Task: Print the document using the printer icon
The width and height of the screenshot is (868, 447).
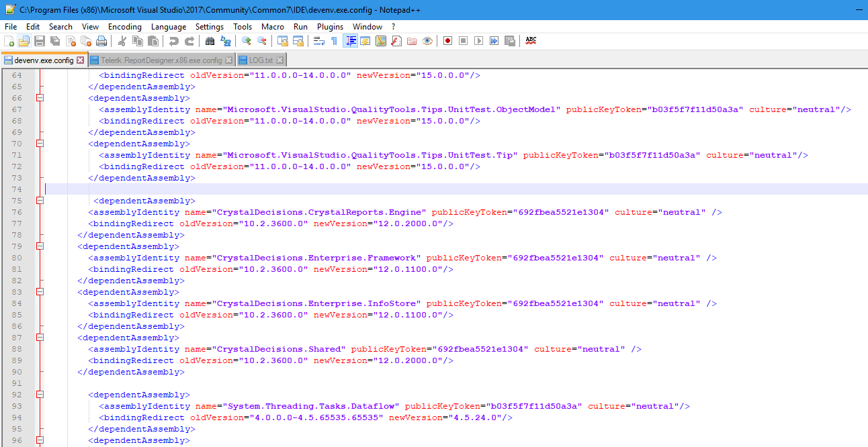Action: point(101,41)
